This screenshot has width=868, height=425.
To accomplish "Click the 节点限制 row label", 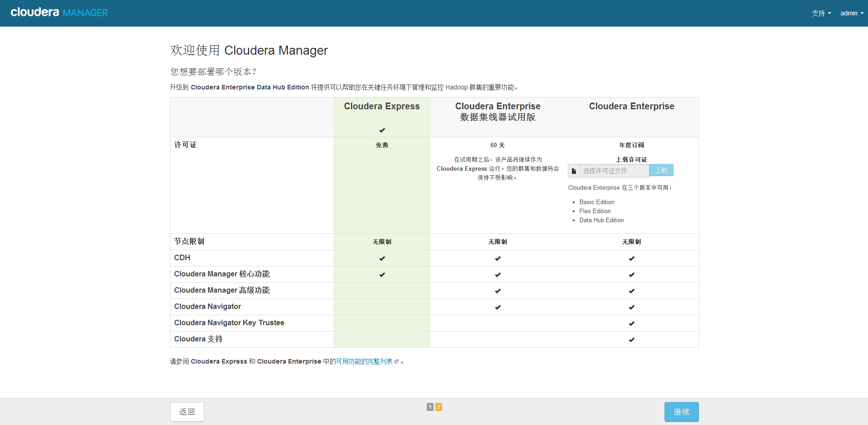I will [x=189, y=241].
